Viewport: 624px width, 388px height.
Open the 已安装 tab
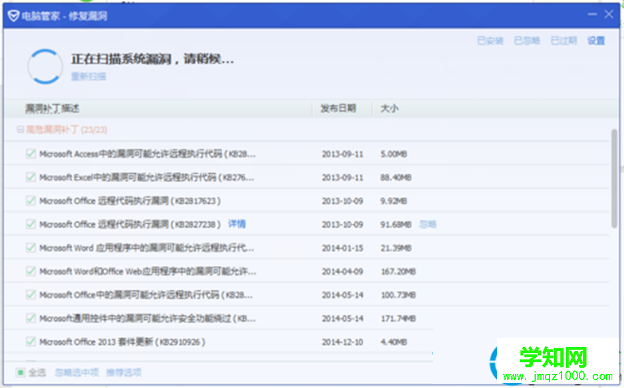tap(490, 41)
